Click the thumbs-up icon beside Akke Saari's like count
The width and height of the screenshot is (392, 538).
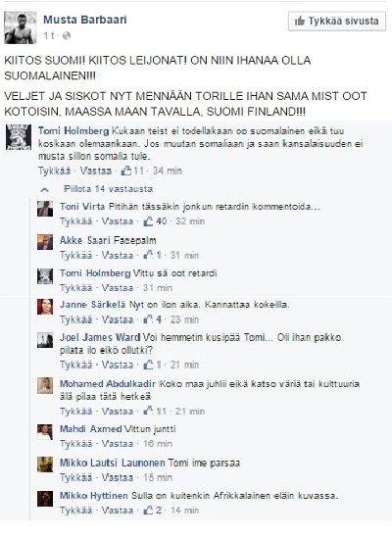pyautogui.click(x=148, y=255)
